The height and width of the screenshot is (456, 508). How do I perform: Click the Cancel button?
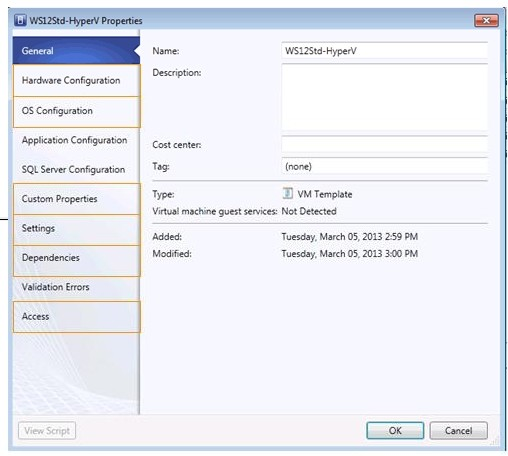pos(459,431)
